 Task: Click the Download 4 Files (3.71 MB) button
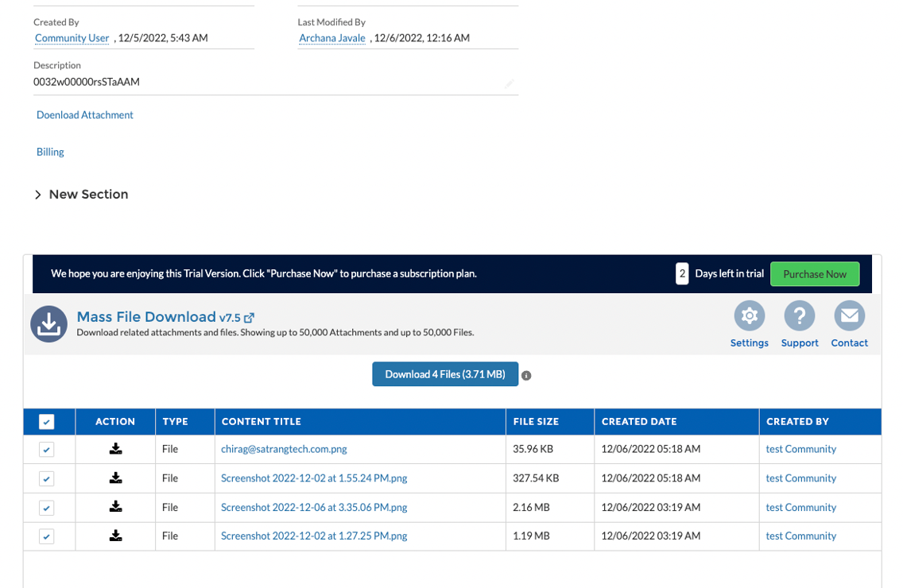tap(445, 374)
